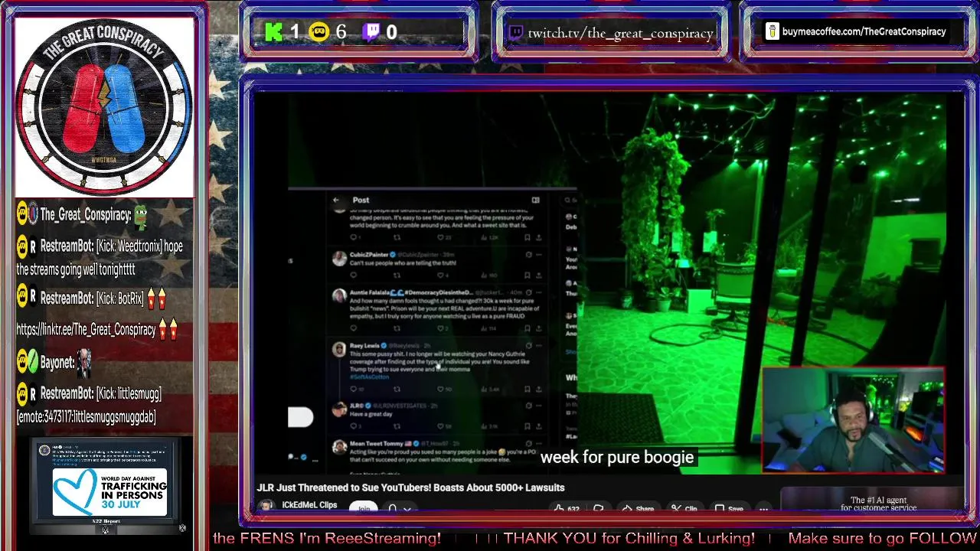The height and width of the screenshot is (551, 980).
Task: Share the JLR 'Have a great day' tweet
Action: point(539,426)
